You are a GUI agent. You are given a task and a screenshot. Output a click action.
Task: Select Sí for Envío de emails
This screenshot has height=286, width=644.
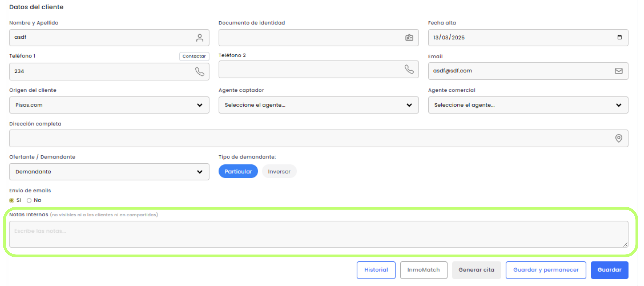11,200
